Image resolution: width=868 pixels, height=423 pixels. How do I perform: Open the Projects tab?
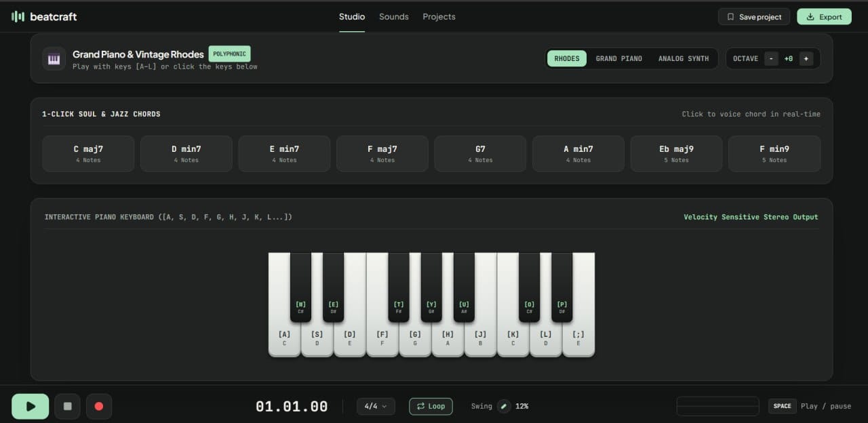point(439,16)
